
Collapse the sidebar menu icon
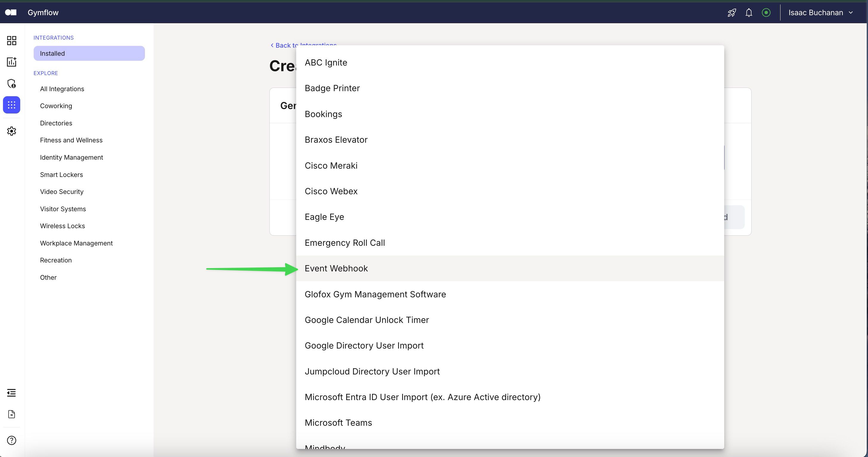(11, 393)
